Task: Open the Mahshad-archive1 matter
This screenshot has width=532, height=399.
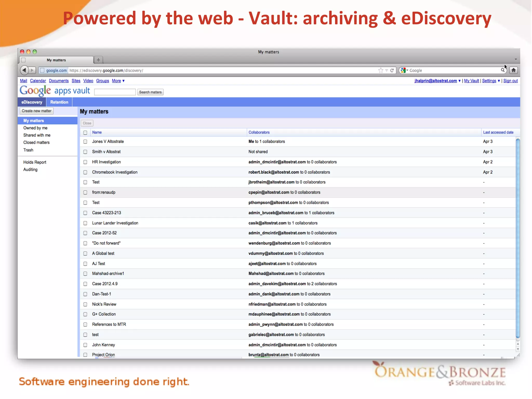Action: pos(108,274)
